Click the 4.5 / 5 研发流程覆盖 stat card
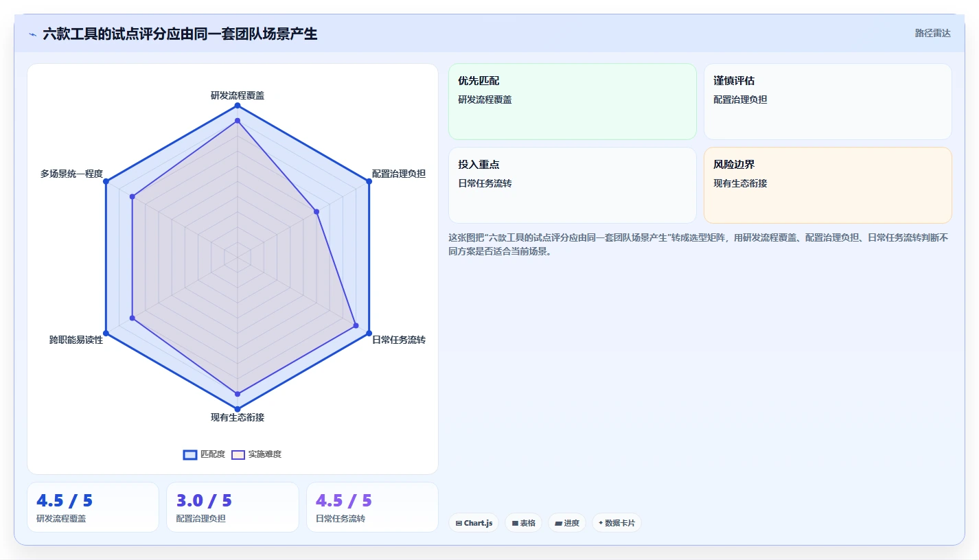This screenshot has width=979, height=560. click(93, 507)
